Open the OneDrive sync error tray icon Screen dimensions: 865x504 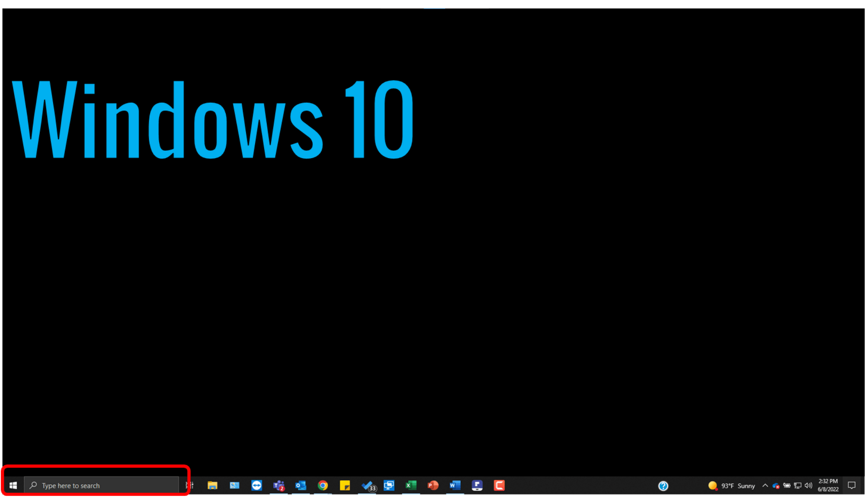[x=776, y=486]
